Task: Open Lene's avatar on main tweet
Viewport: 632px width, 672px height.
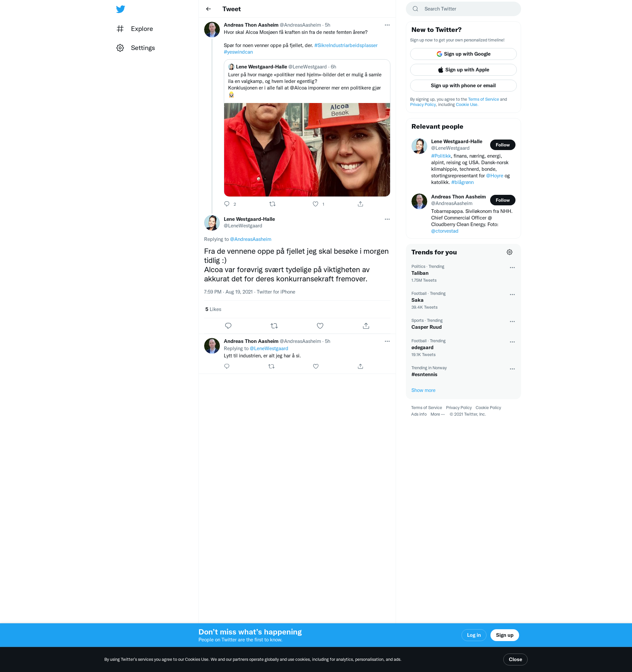Action: (212, 223)
